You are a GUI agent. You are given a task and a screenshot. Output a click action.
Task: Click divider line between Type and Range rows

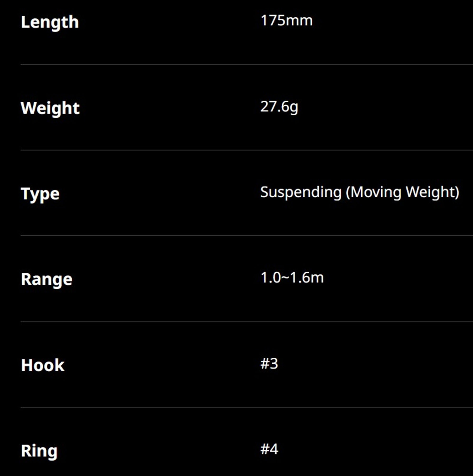[247, 236]
